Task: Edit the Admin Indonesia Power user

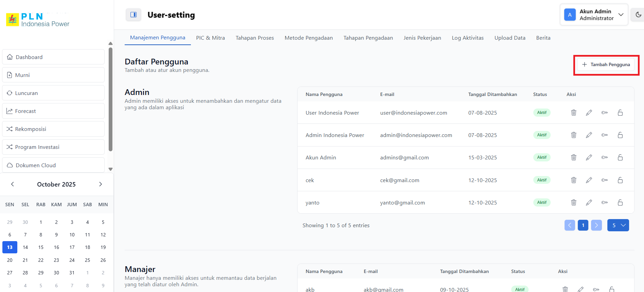Action: (x=589, y=135)
